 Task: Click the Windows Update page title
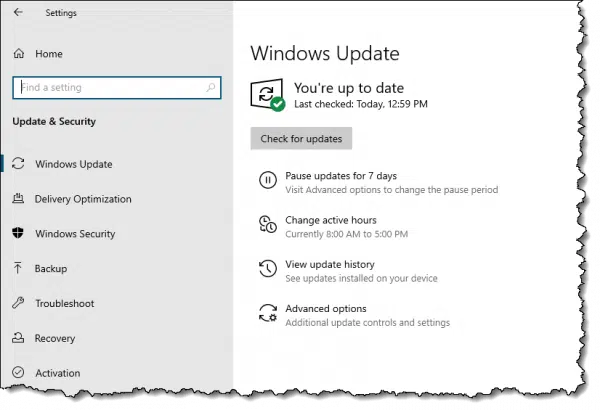coord(325,53)
